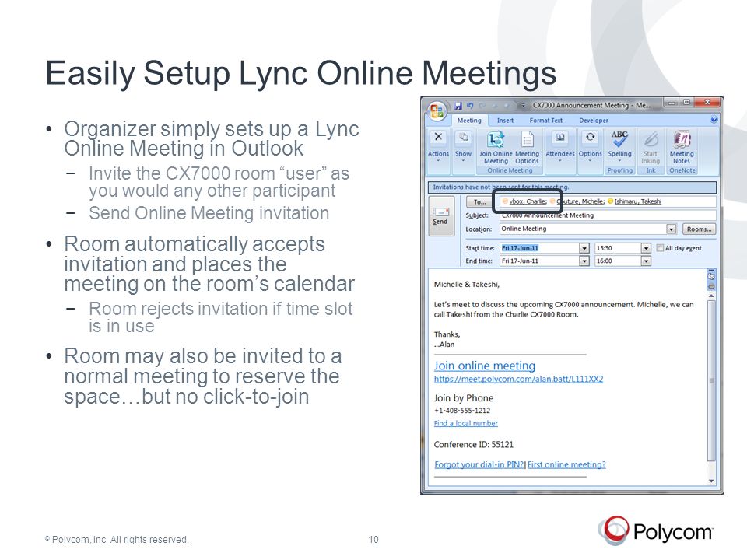Click the Invitations have not been sent info bar
The width and height of the screenshot is (747, 560).
[572, 187]
